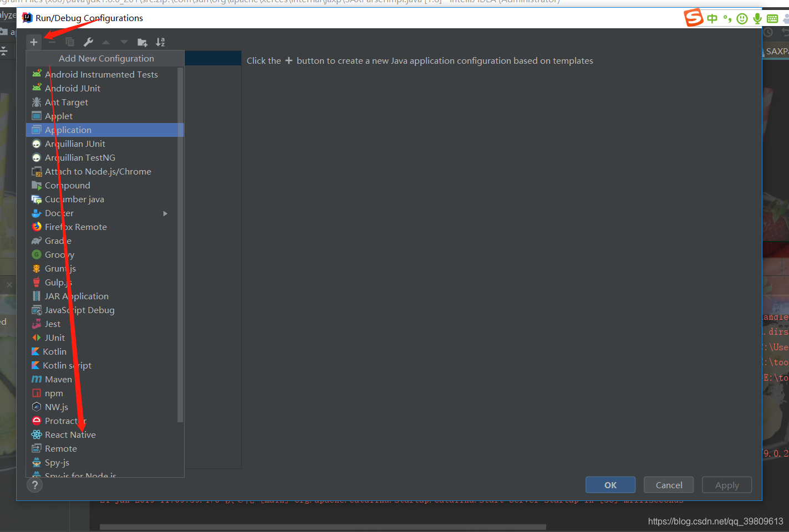Click the Sogou microphone voice input icon
The height and width of the screenshot is (532, 789).
click(x=757, y=19)
